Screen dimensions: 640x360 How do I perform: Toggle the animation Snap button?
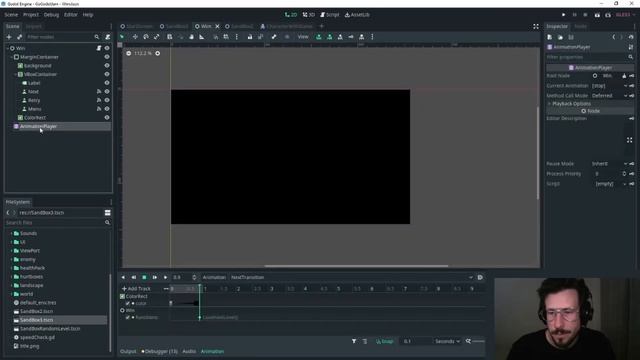(x=384, y=341)
